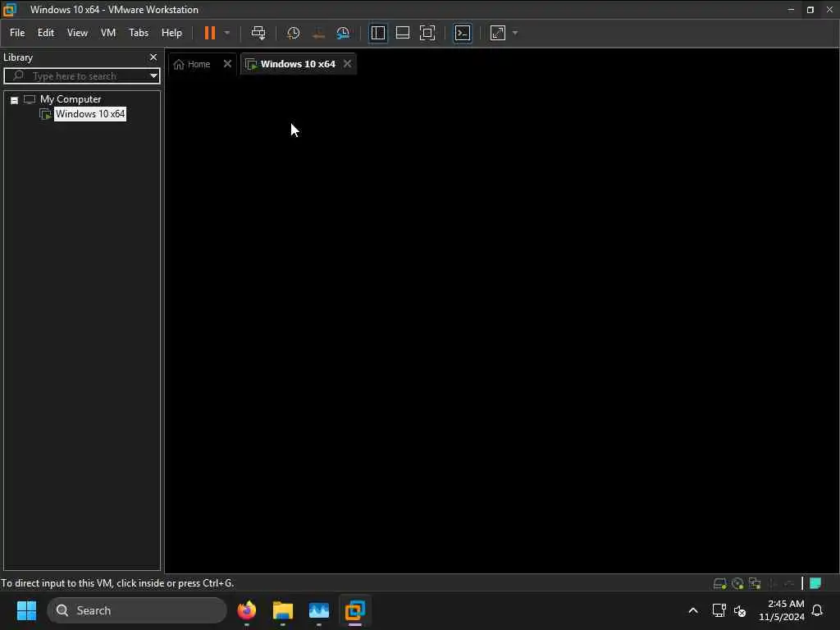Viewport: 840px width, 630px height.
Task: Click the muted volume tray icon
Action: pyautogui.click(x=740, y=610)
